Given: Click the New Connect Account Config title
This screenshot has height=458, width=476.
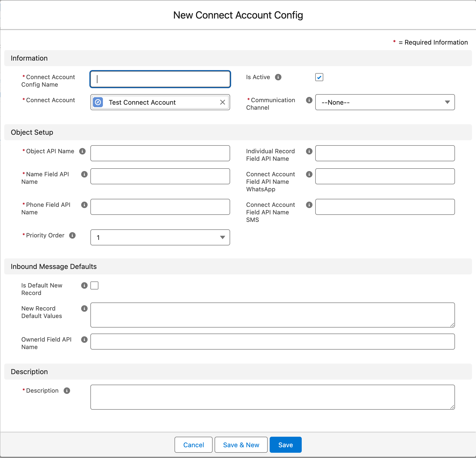Looking at the screenshot, I should point(238,15).
